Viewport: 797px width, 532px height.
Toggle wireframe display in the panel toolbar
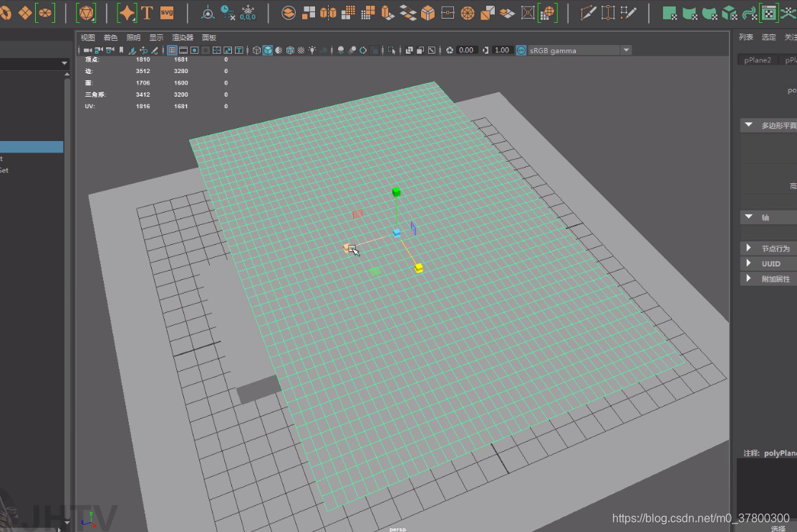[256, 50]
